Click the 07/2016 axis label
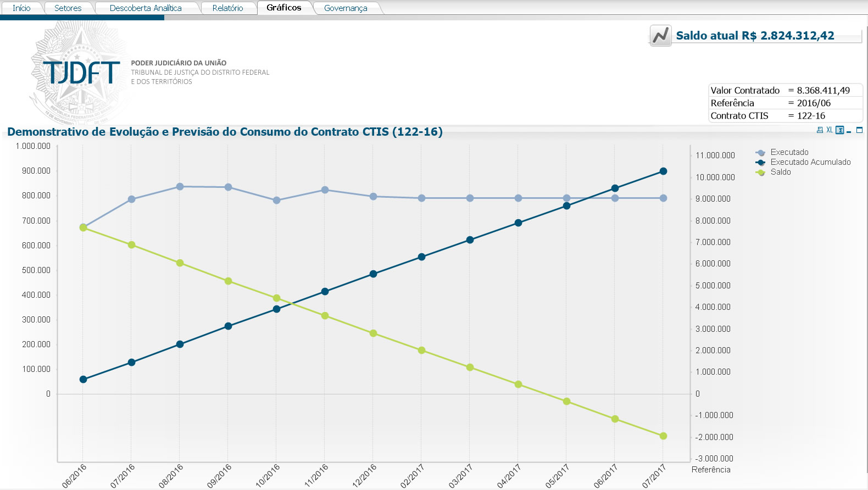The image size is (868, 490). [123, 476]
